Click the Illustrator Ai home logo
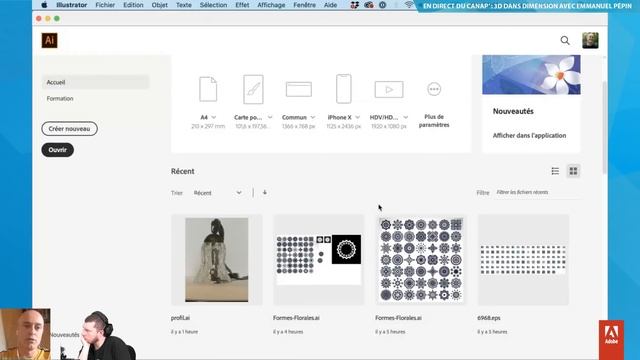This screenshot has width=640, height=360. pyautogui.click(x=49, y=40)
